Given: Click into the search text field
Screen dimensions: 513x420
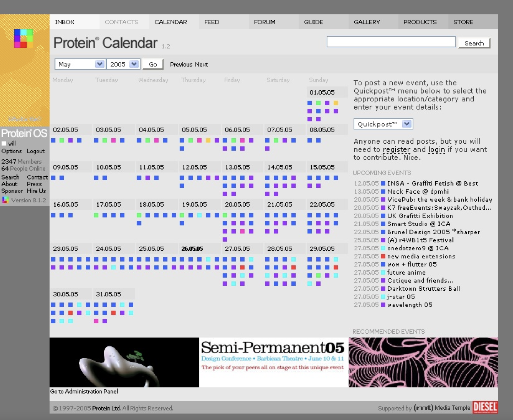Looking at the screenshot, I should (391, 42).
